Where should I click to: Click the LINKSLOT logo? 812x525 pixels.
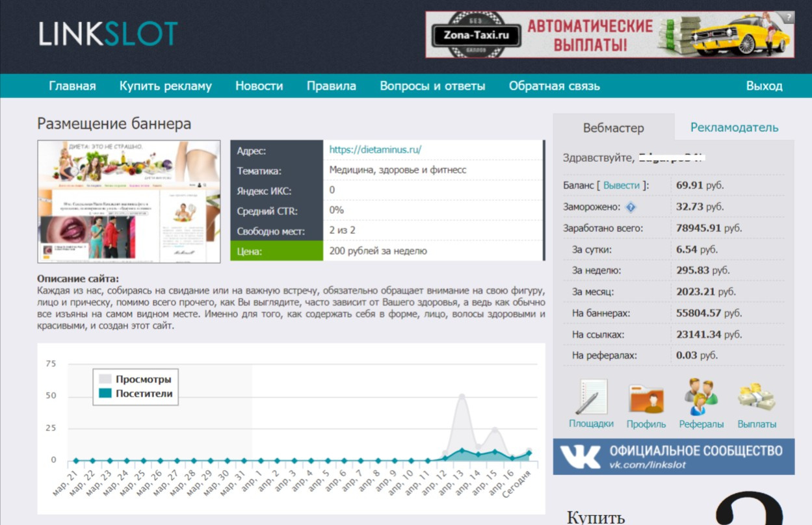(108, 34)
